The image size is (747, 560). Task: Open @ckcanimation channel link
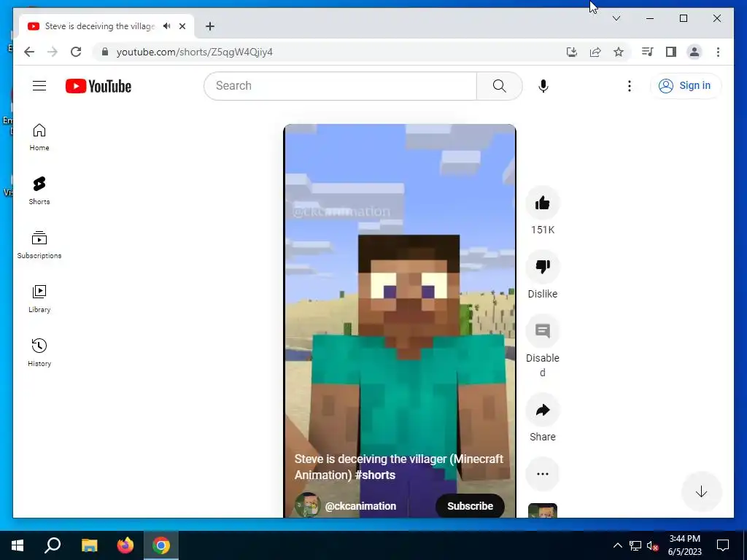coord(360,506)
